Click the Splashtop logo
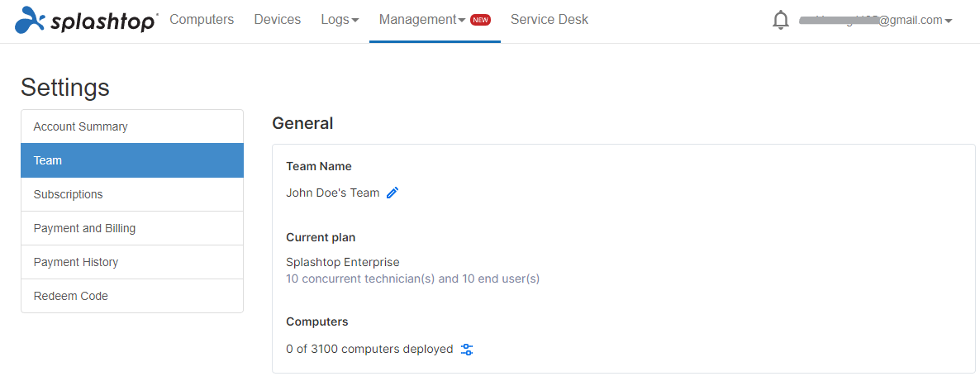This screenshot has height=381, width=980. pos(86,20)
